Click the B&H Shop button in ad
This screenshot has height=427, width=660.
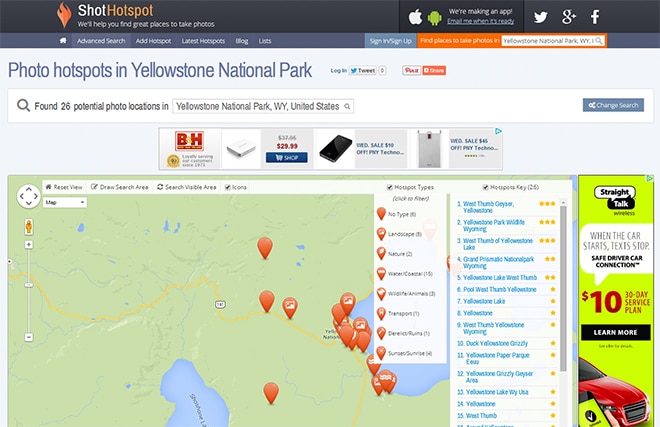tap(287, 157)
